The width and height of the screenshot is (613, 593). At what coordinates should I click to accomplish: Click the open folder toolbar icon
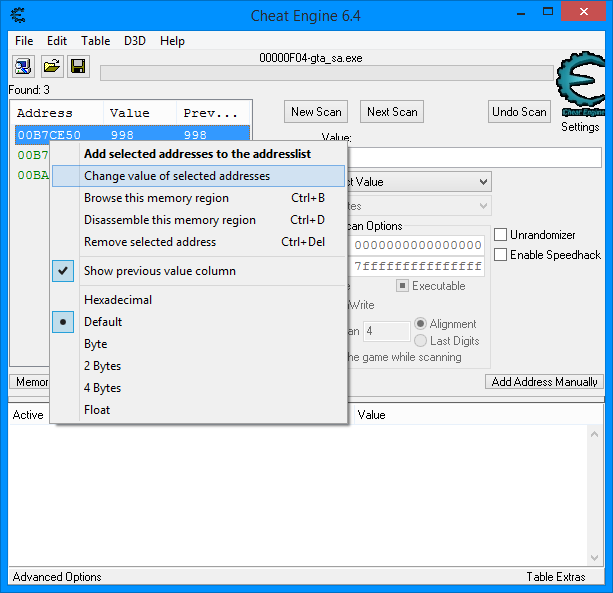pos(52,66)
